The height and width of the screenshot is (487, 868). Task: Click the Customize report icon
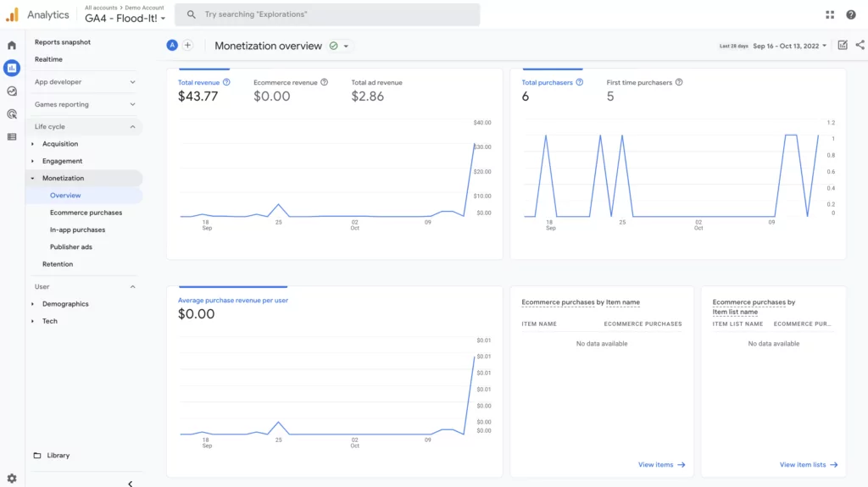point(842,46)
